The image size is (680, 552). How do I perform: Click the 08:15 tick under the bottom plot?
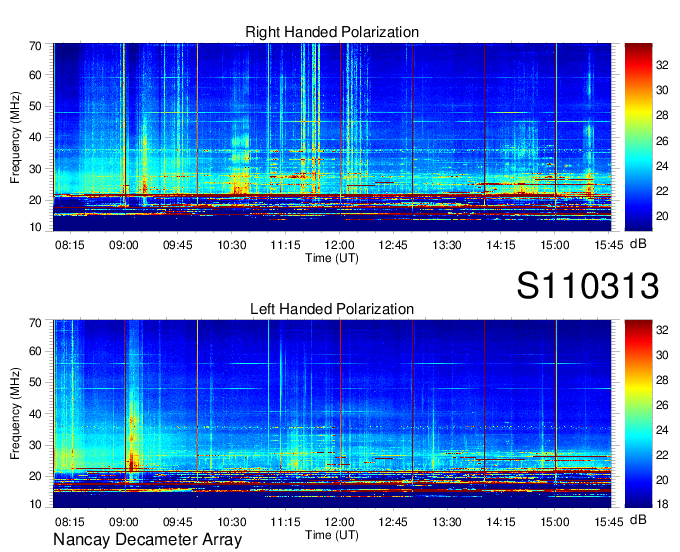[x=70, y=522]
